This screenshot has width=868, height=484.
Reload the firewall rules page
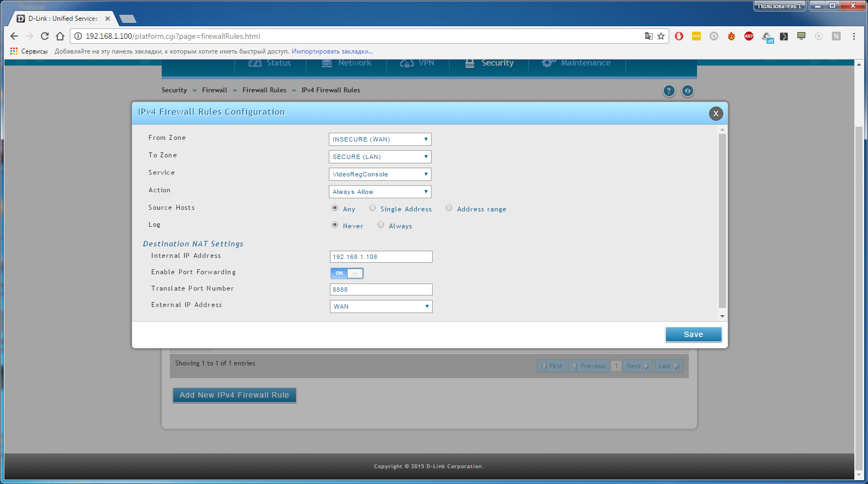[x=45, y=36]
